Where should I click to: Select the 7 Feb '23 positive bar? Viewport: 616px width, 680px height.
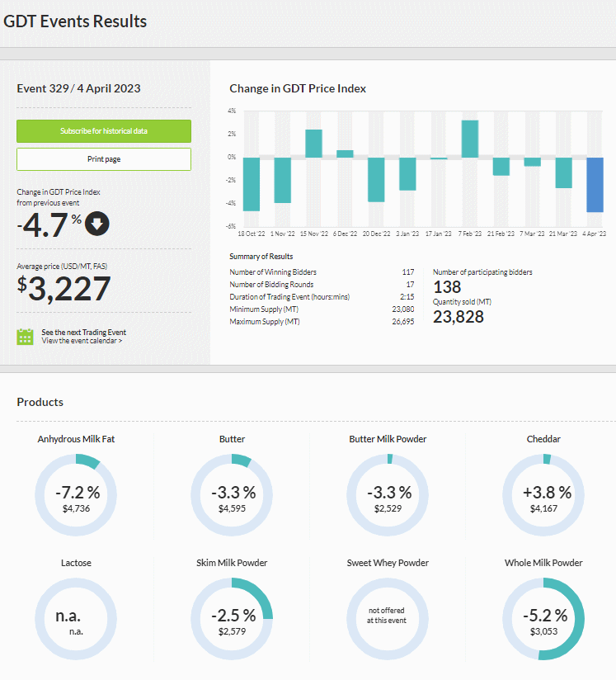coord(470,139)
